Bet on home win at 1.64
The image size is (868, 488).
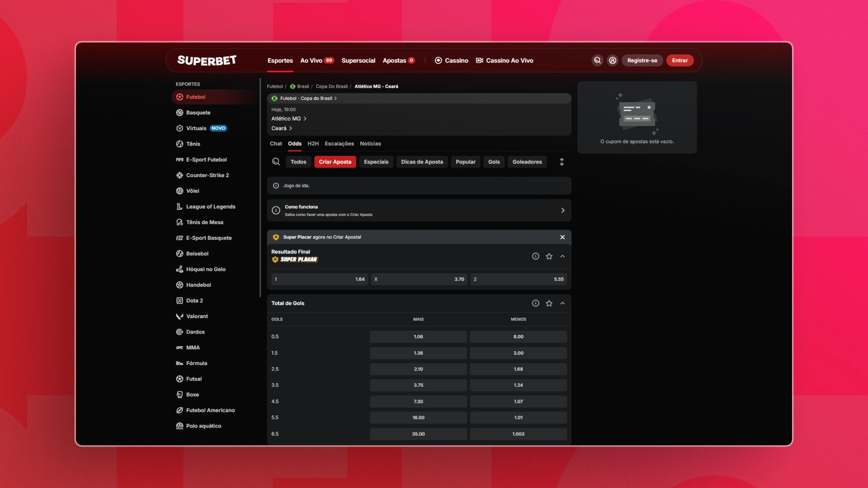click(320, 279)
